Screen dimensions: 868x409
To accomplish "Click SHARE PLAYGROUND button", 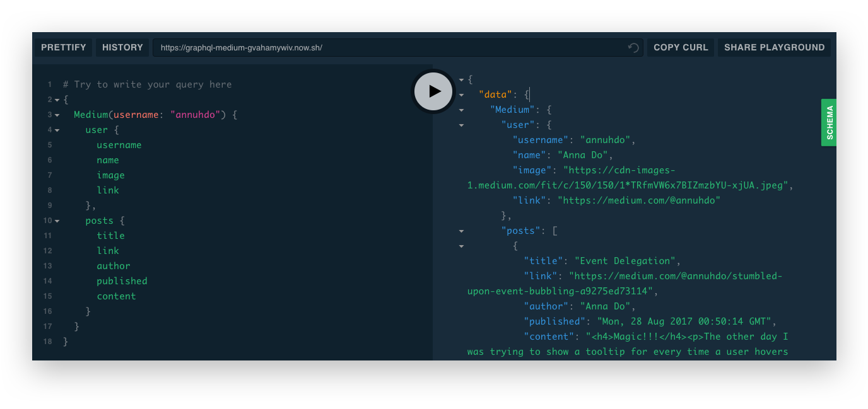I will click(x=774, y=47).
